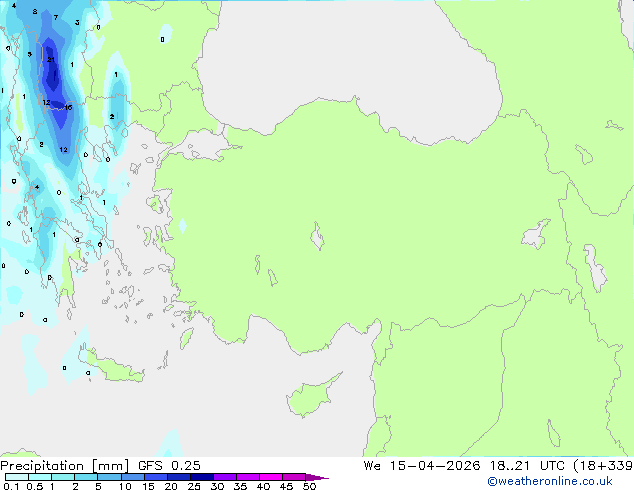The height and width of the screenshot is (490, 634).
Task: Click the 'UTC' label
Action: [552, 466]
